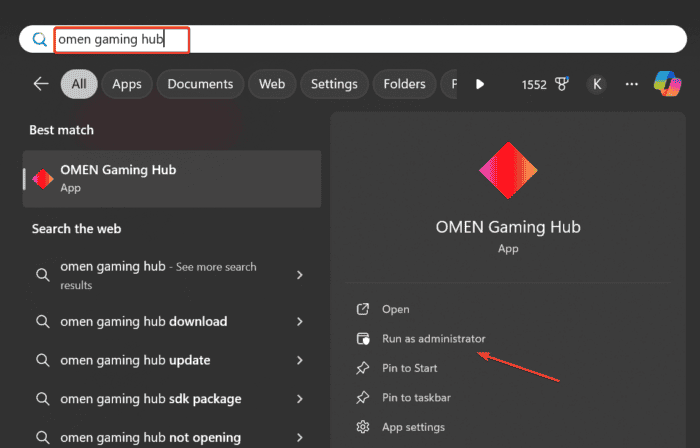Viewport: 700px width, 448px height.
Task: Choose Run as administrator
Action: [433, 339]
